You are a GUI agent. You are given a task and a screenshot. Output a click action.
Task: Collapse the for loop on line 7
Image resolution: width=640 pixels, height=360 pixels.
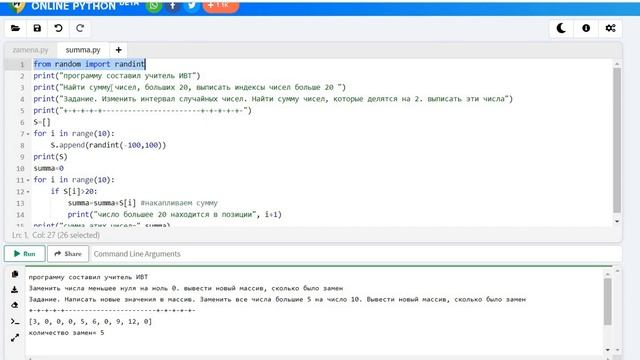tap(28, 134)
